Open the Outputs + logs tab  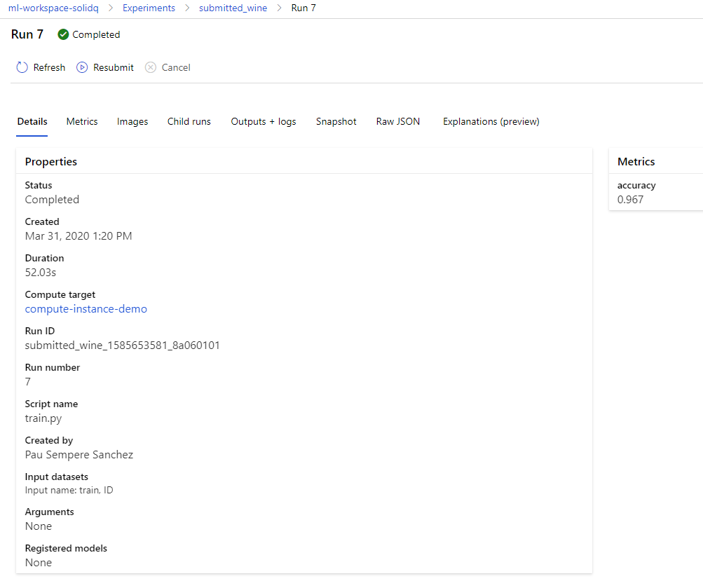point(263,121)
